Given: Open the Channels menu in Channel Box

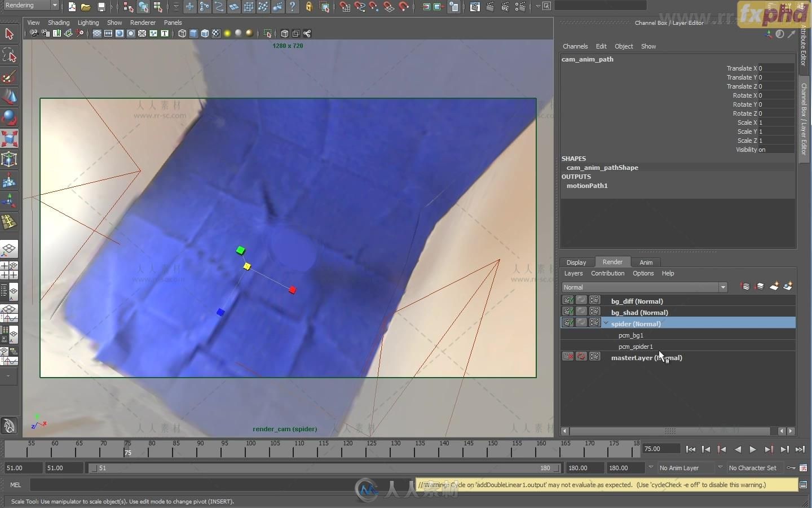Looking at the screenshot, I should (x=575, y=46).
